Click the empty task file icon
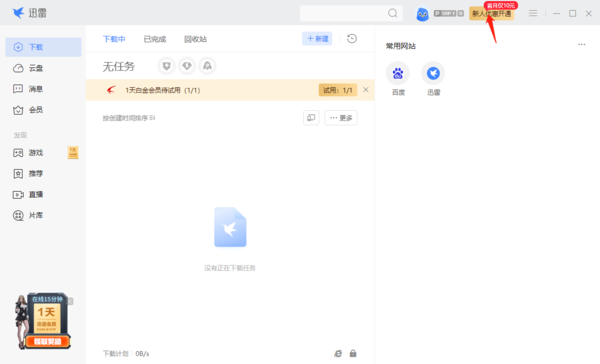 click(x=230, y=227)
